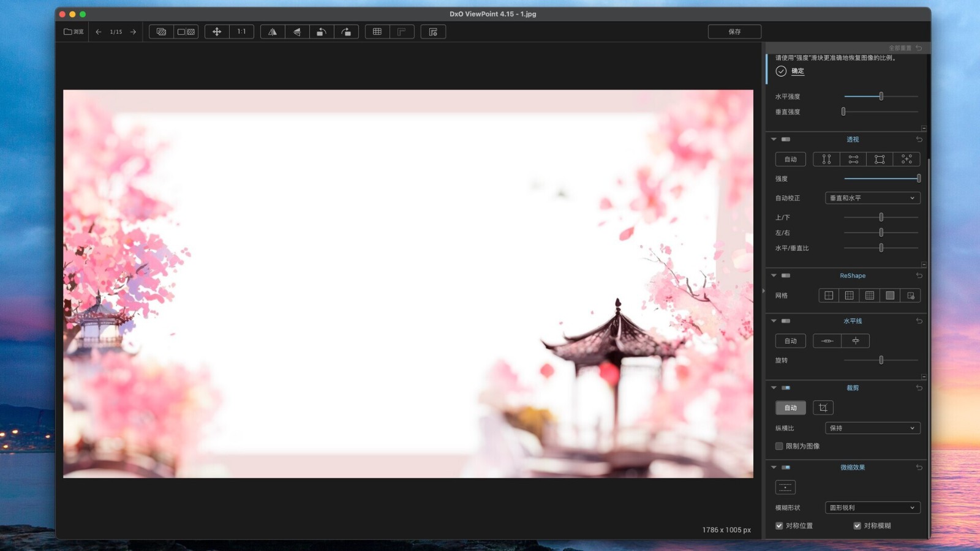Click the 确定 confirm link
This screenshot has height=551, width=980.
pyautogui.click(x=797, y=71)
